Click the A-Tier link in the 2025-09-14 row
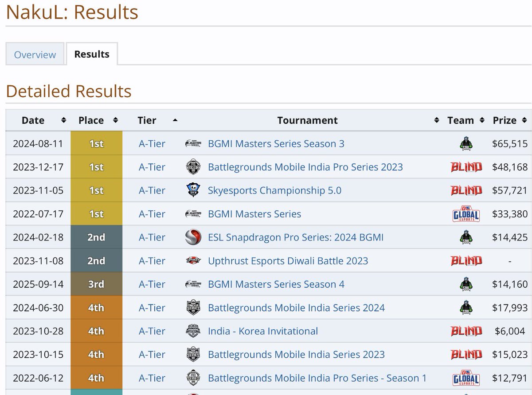The height and width of the screenshot is (395, 532). [x=152, y=284]
